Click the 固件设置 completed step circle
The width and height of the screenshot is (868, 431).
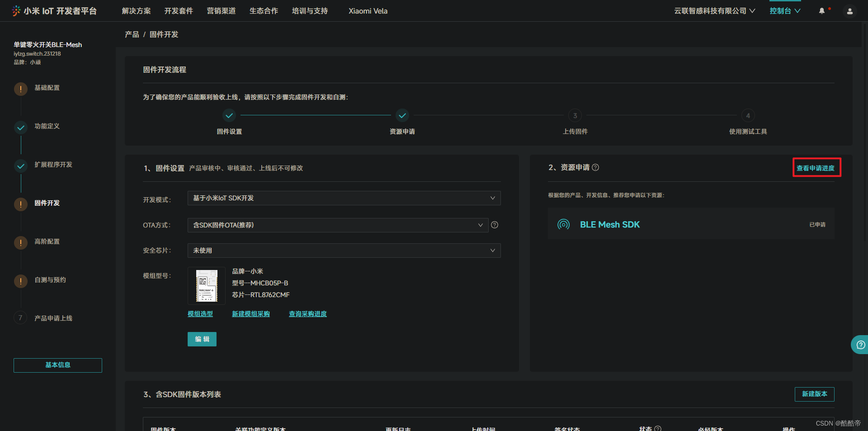(x=229, y=116)
